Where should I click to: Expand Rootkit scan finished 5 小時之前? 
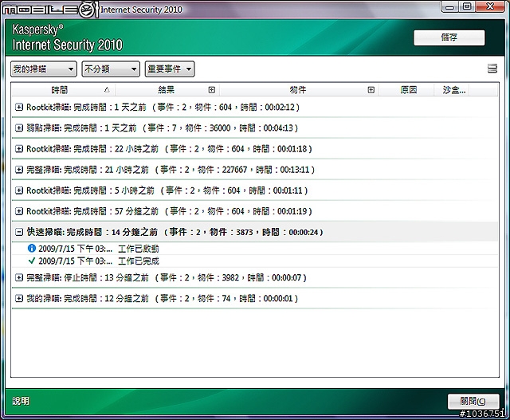pos(19,190)
